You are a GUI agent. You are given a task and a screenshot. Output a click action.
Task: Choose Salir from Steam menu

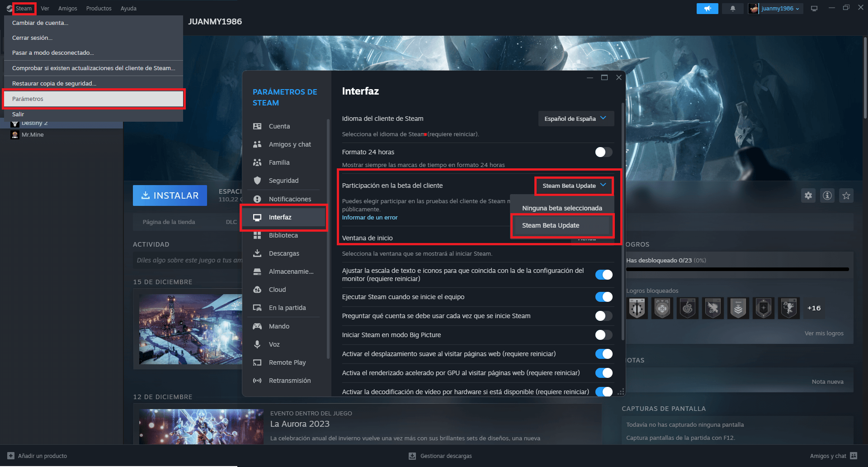coord(94,114)
